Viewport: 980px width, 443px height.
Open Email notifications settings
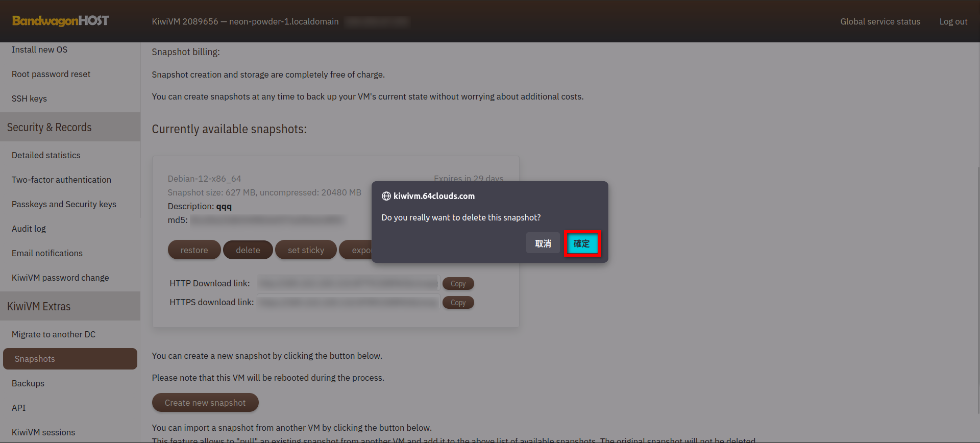[x=47, y=253]
